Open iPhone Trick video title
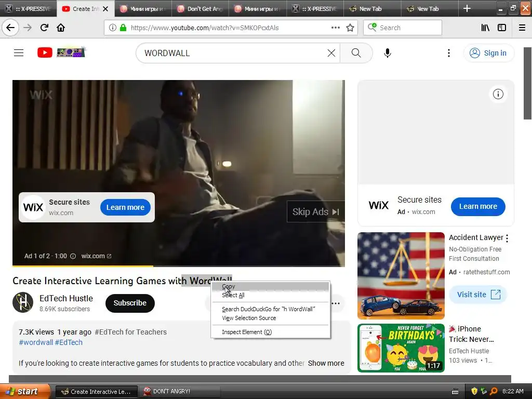The height and width of the screenshot is (399, 532). 471,334
